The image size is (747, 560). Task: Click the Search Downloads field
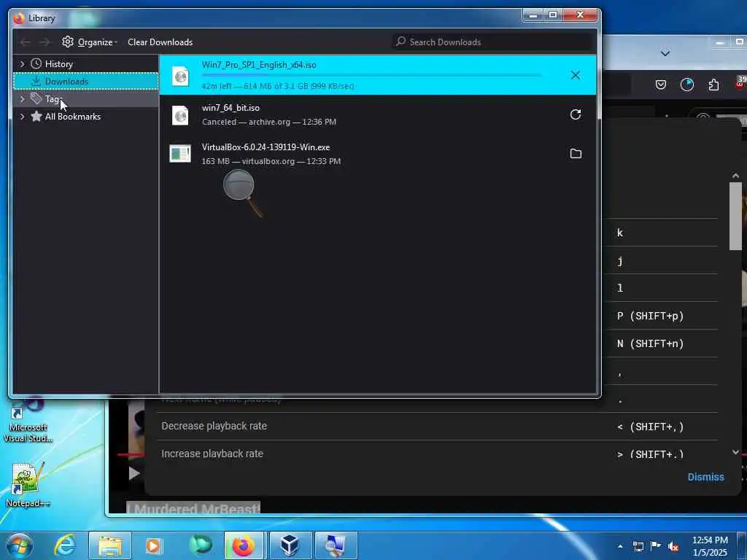[492, 42]
